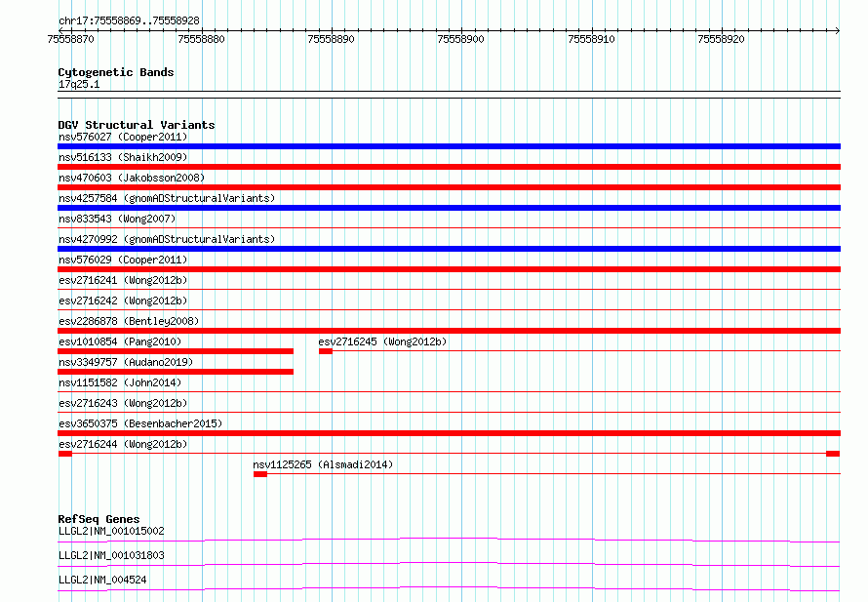Open variant esv2716241 (Wong2012b)

click(x=123, y=280)
